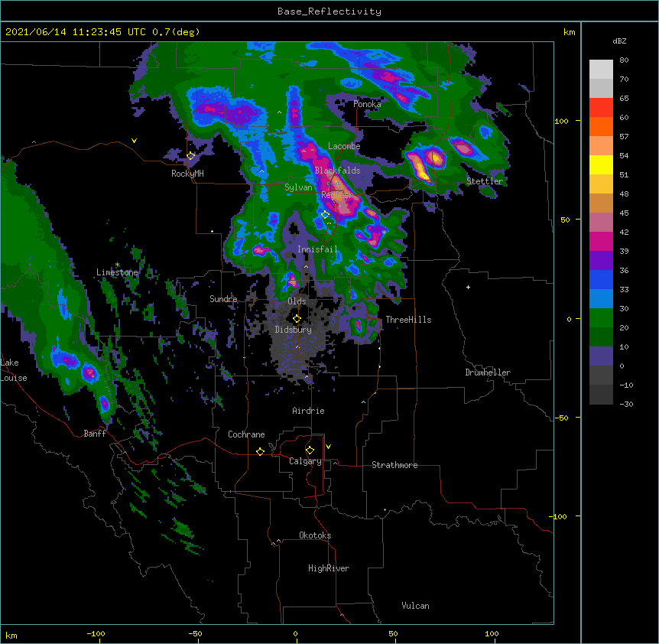Select the yellow diamond marker below RedDeer
This screenshot has height=644, width=659.
[x=325, y=215]
